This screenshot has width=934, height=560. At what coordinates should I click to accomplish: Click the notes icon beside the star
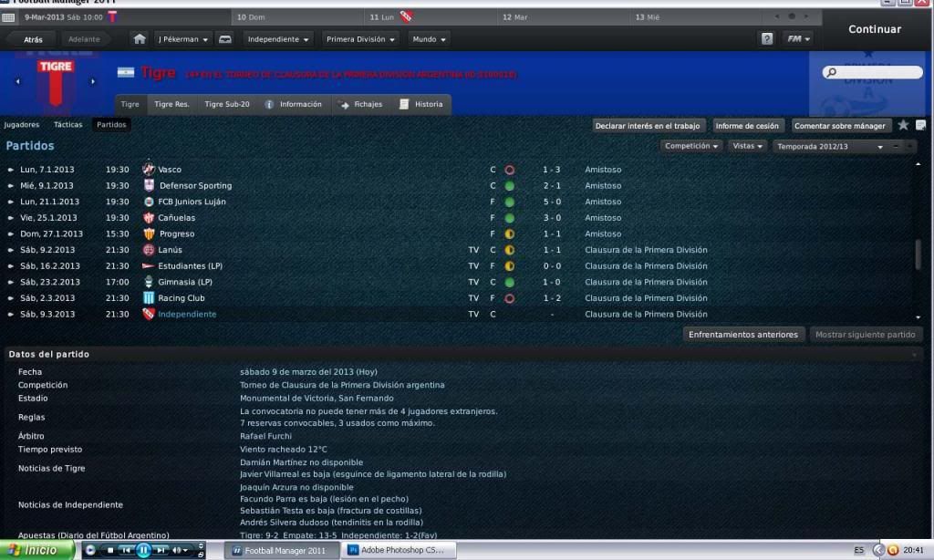[920, 125]
